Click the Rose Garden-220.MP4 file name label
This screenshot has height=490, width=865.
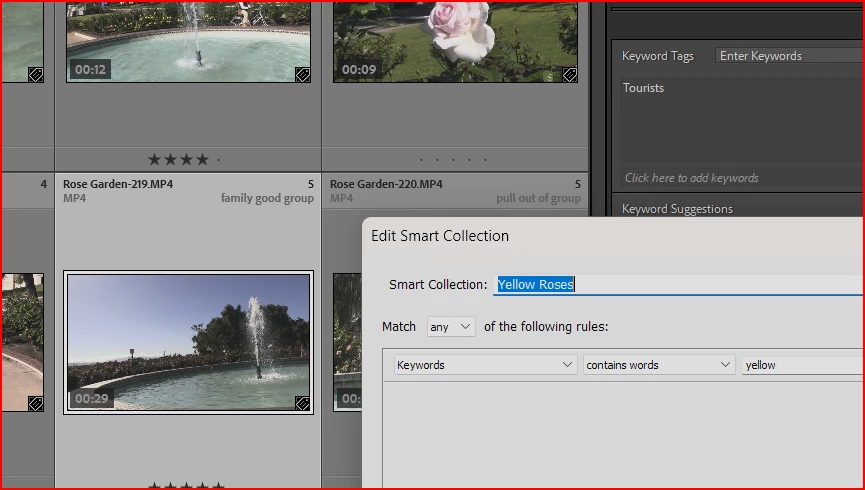click(386, 184)
